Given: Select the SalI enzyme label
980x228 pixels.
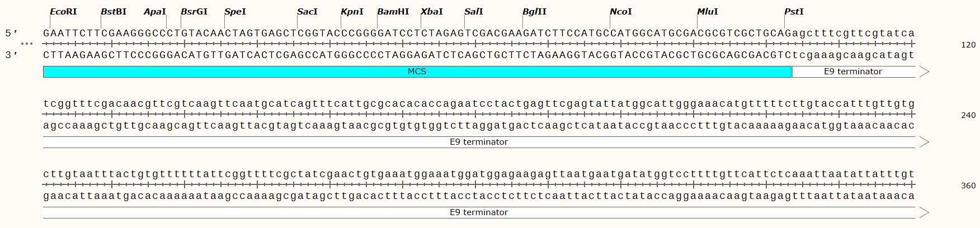Looking at the screenshot, I should coord(473,12).
